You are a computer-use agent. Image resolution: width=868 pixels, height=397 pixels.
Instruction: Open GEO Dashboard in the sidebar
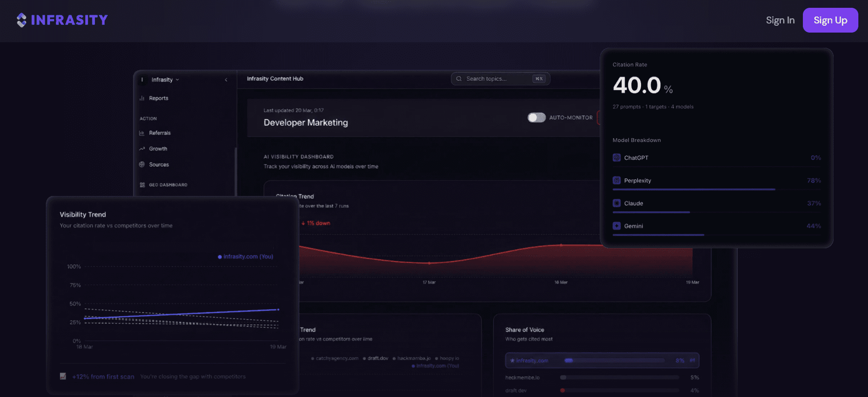click(168, 185)
